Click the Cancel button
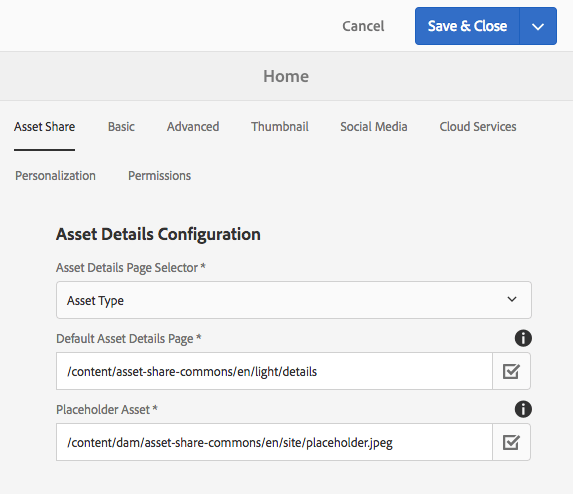 tap(363, 26)
